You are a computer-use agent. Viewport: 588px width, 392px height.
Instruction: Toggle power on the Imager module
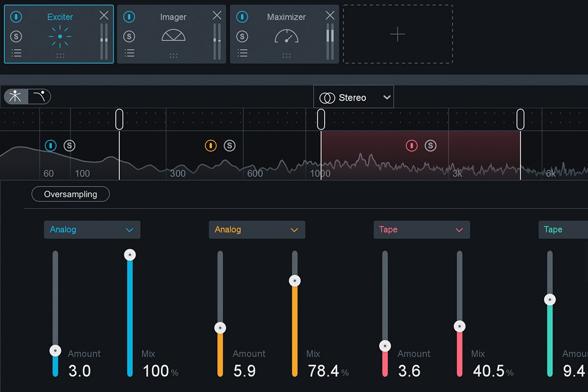click(x=129, y=17)
